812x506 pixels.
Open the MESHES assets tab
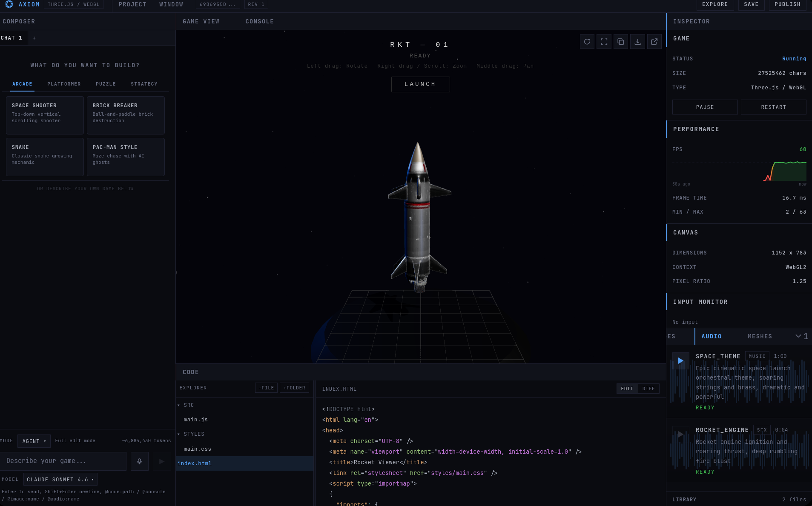coord(760,337)
